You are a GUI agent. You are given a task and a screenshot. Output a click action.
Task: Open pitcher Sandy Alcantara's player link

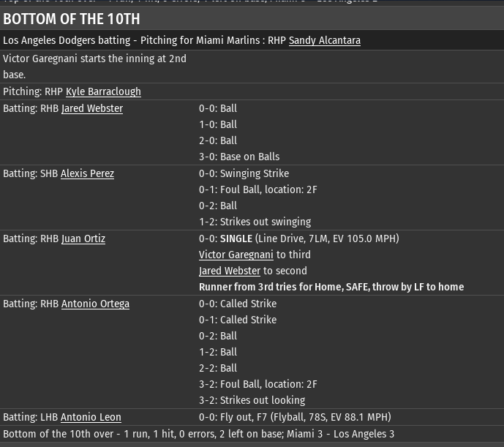tap(324, 41)
